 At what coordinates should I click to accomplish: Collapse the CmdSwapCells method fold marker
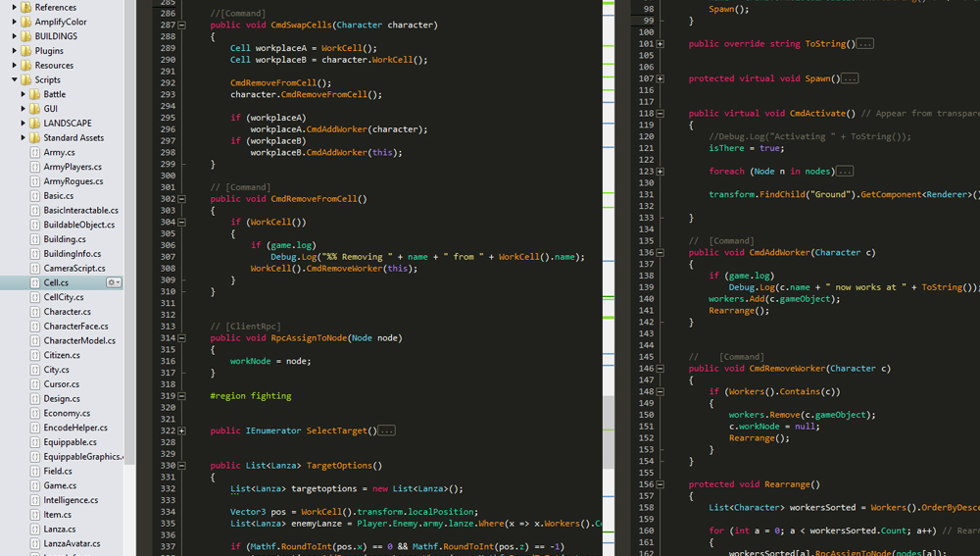182,25
